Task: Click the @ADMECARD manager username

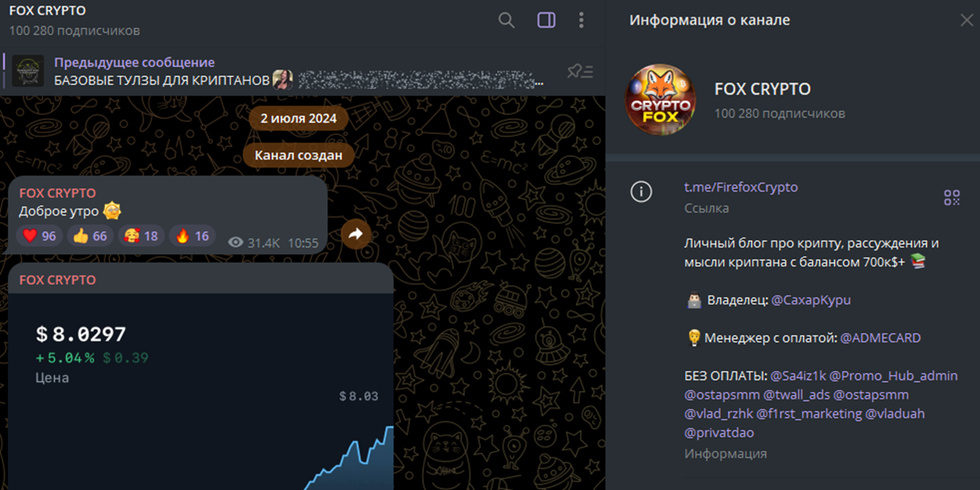Action: click(x=881, y=337)
